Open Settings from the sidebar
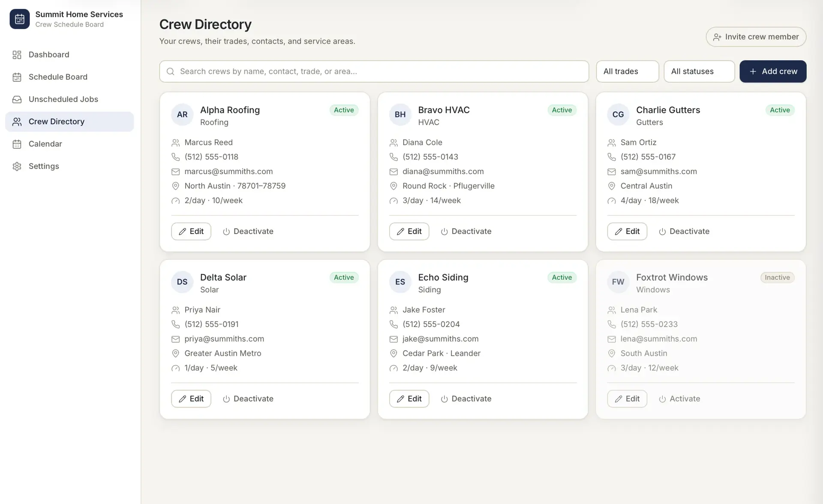The image size is (823, 504). [69, 166]
